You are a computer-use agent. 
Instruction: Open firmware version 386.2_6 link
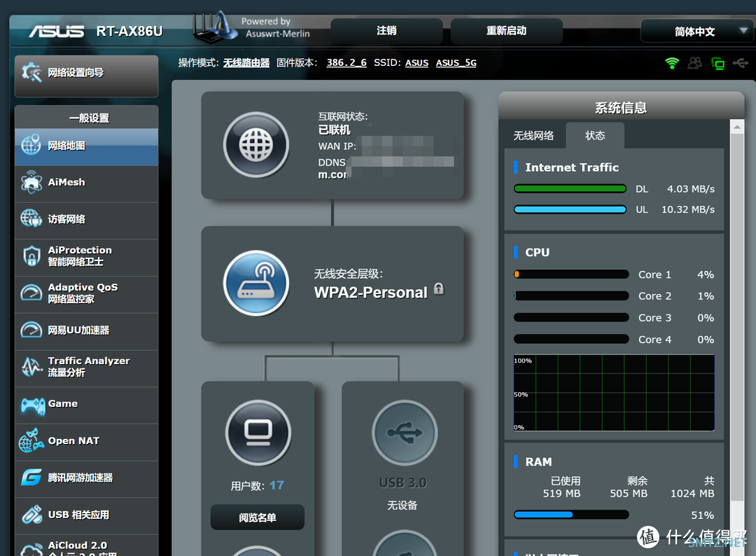click(346, 63)
